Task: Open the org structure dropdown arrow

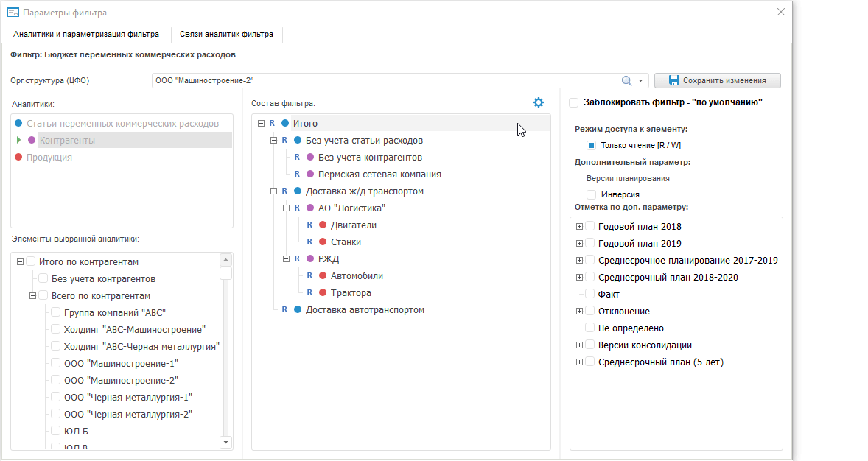Action: [x=641, y=81]
